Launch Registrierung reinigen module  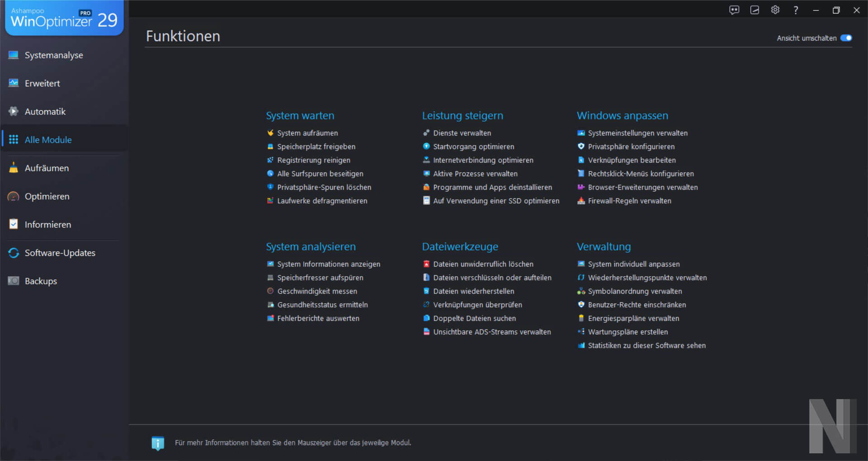coord(313,160)
